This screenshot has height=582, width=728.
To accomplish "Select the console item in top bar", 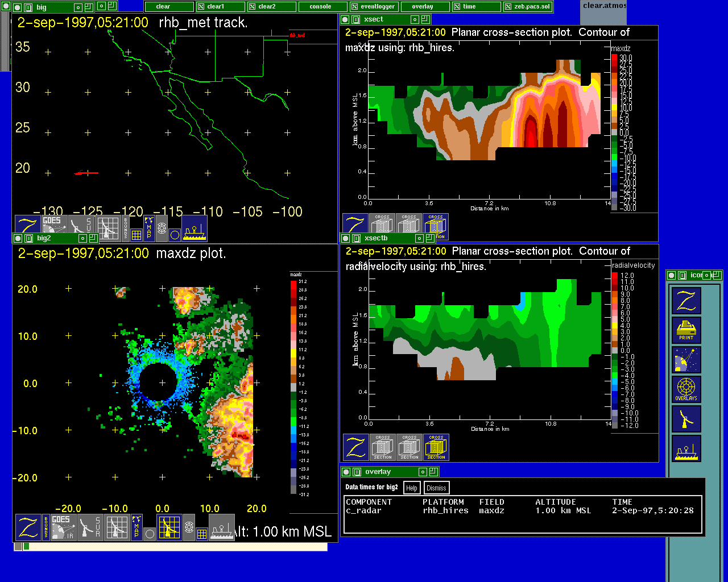I will [320, 7].
